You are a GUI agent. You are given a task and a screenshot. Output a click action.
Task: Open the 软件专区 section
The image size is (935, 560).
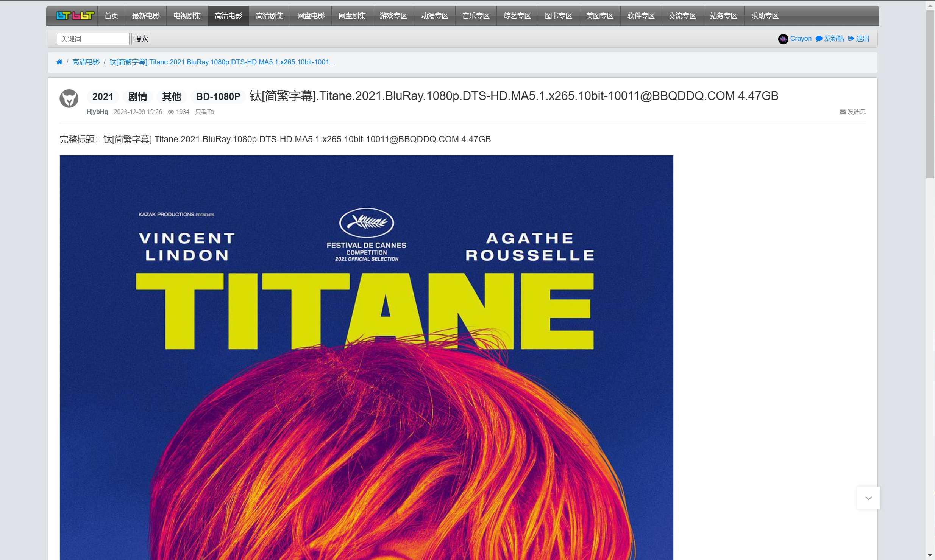click(641, 16)
